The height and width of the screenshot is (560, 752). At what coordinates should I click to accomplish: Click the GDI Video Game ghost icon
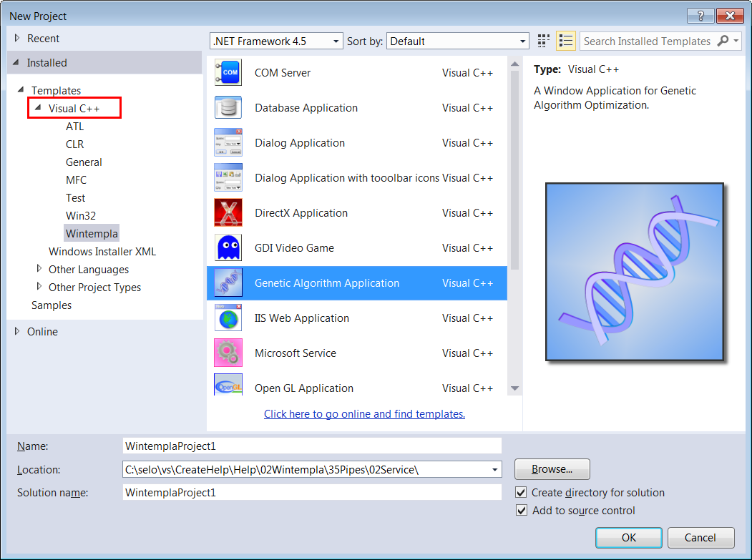pyautogui.click(x=228, y=247)
